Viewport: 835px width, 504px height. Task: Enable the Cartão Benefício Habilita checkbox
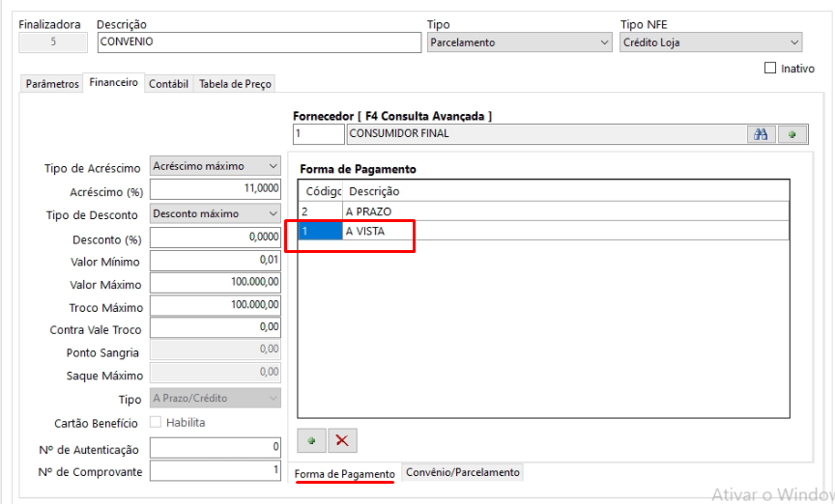tap(158, 423)
